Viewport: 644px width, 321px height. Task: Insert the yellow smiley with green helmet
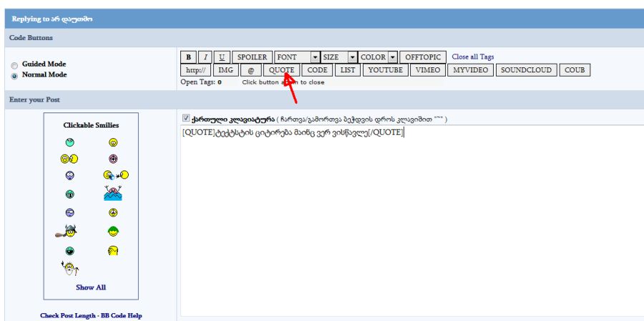[x=113, y=232]
